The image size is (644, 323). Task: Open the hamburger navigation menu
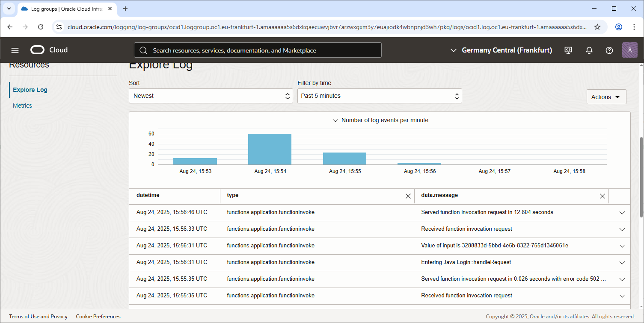pyautogui.click(x=15, y=50)
